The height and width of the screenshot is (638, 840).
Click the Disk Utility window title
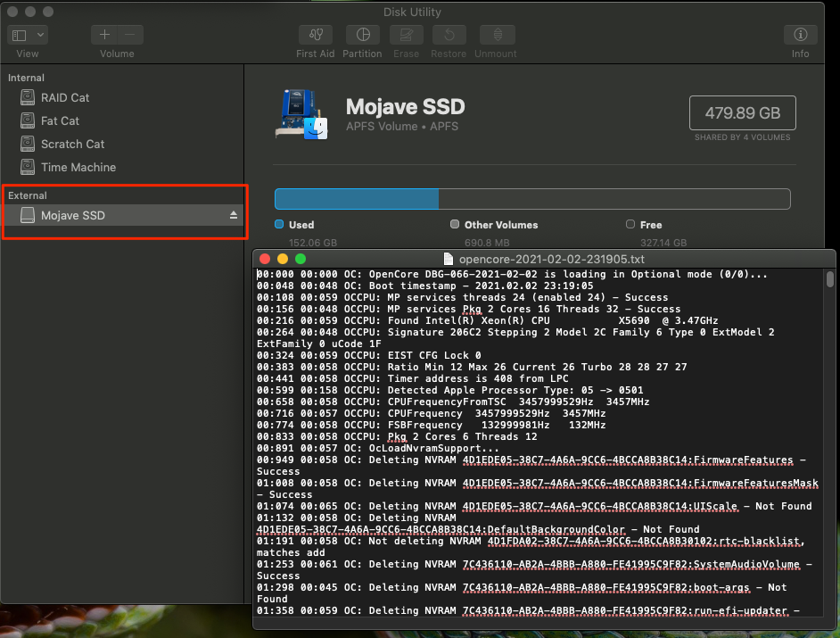pos(412,12)
